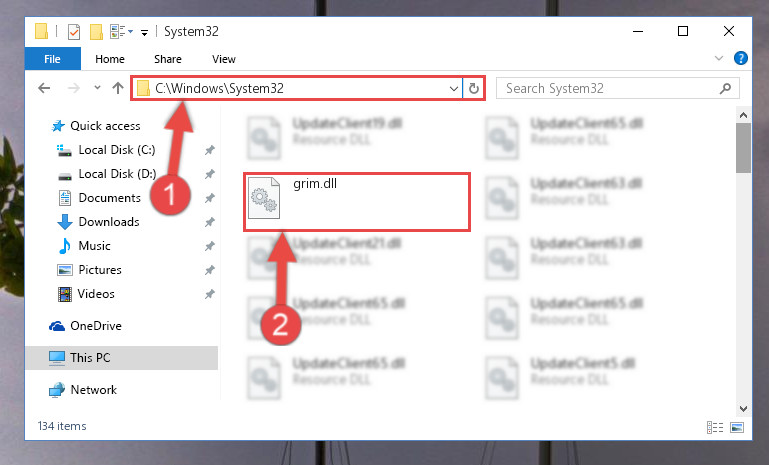Viewport: 769px width, 465px height.
Task: Refresh the System32 folder view
Action: pos(473,88)
